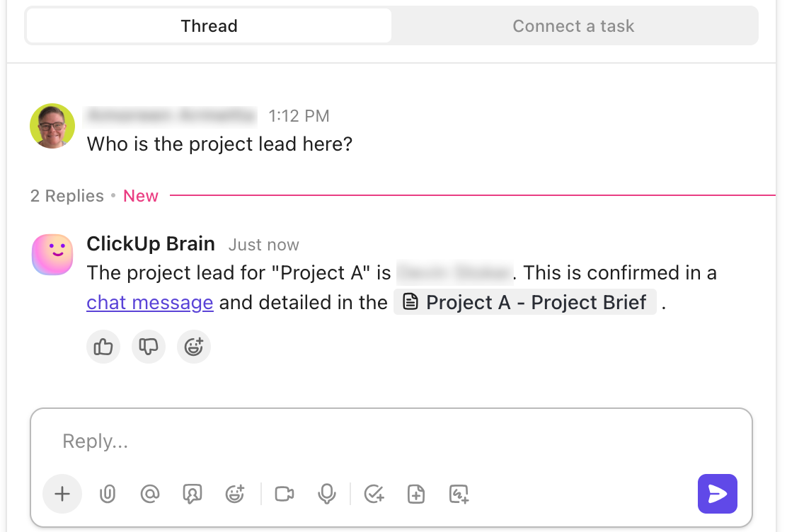787x532 pixels.
Task: Attach a file with the paperclip icon
Action: click(x=108, y=494)
